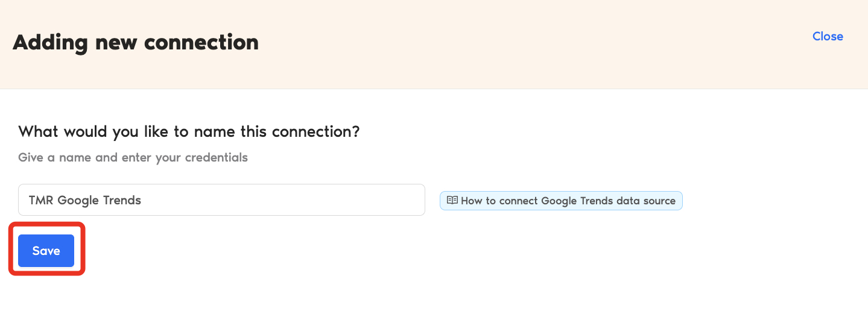The height and width of the screenshot is (311, 868).
Task: Click the documentation book icon
Action: tap(452, 201)
